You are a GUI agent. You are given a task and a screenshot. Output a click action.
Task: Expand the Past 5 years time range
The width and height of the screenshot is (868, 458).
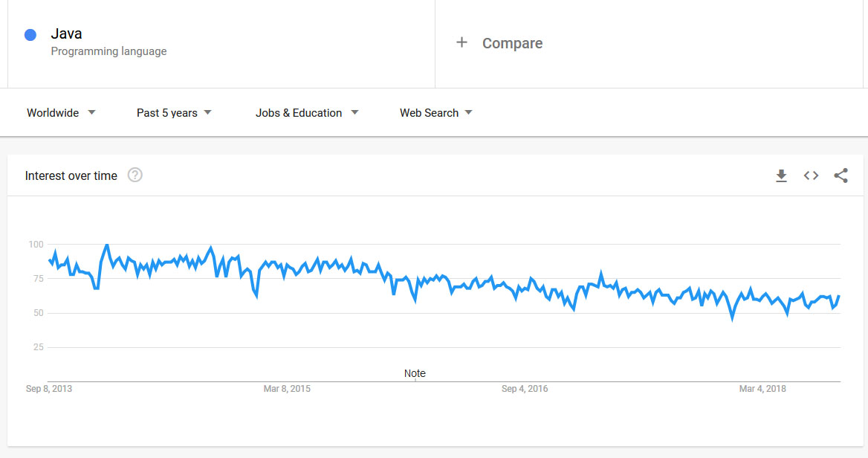coord(174,113)
